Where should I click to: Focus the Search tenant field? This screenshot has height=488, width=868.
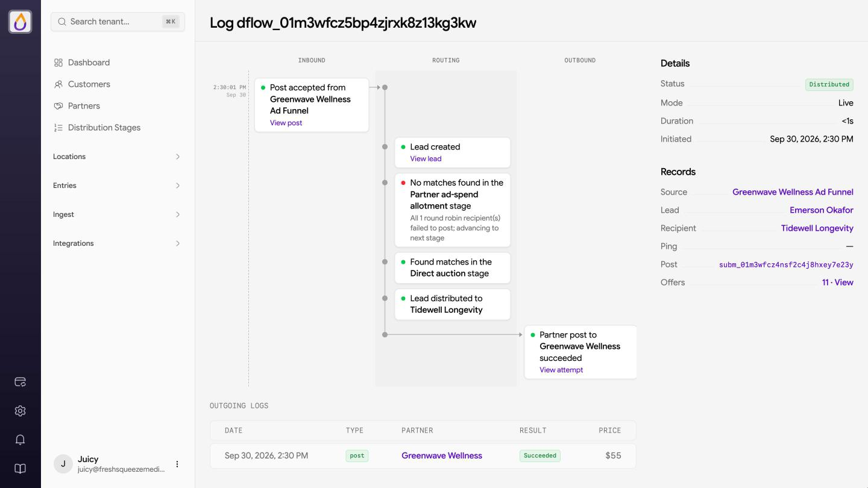point(118,22)
